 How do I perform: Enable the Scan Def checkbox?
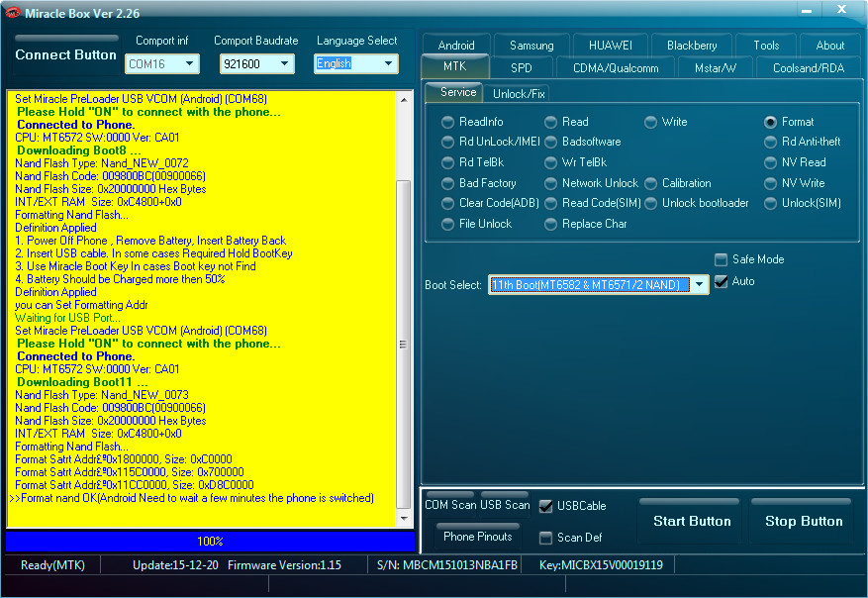click(545, 538)
